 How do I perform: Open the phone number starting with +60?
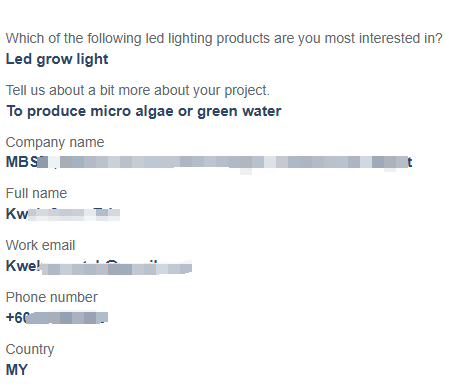pyautogui.click(x=57, y=318)
